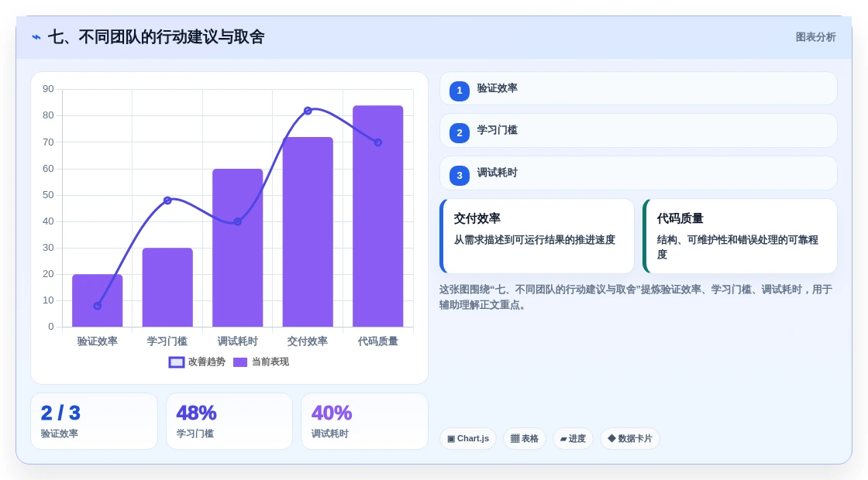Click the title 七、不同团队的行动建议与取舍
Viewport: 868px width, 480px height.
(156, 37)
